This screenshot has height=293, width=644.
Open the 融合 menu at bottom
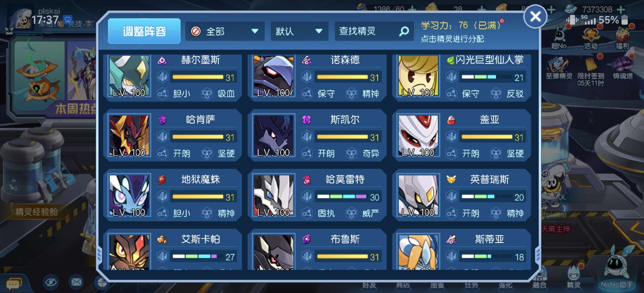(x=539, y=279)
